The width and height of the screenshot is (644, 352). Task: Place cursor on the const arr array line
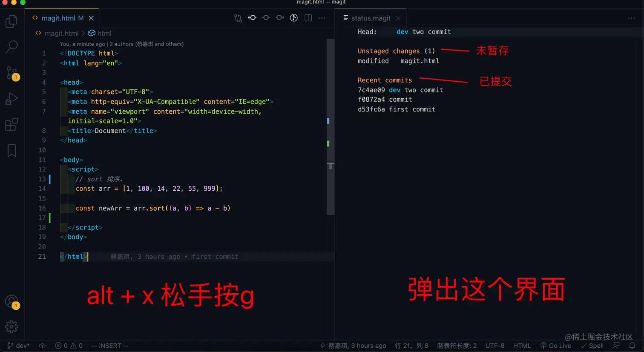click(x=149, y=189)
